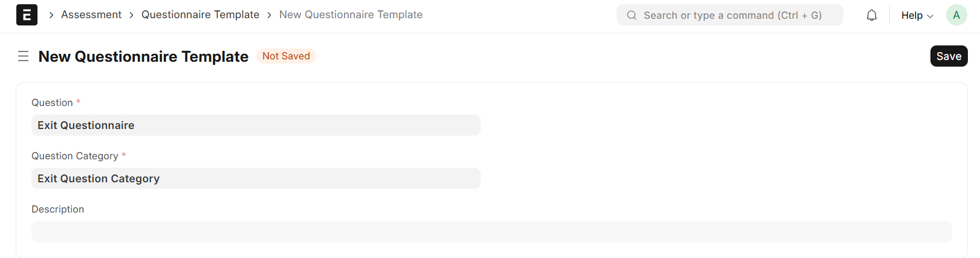
Task: Click the magnifier icon in search bar
Action: (x=632, y=15)
